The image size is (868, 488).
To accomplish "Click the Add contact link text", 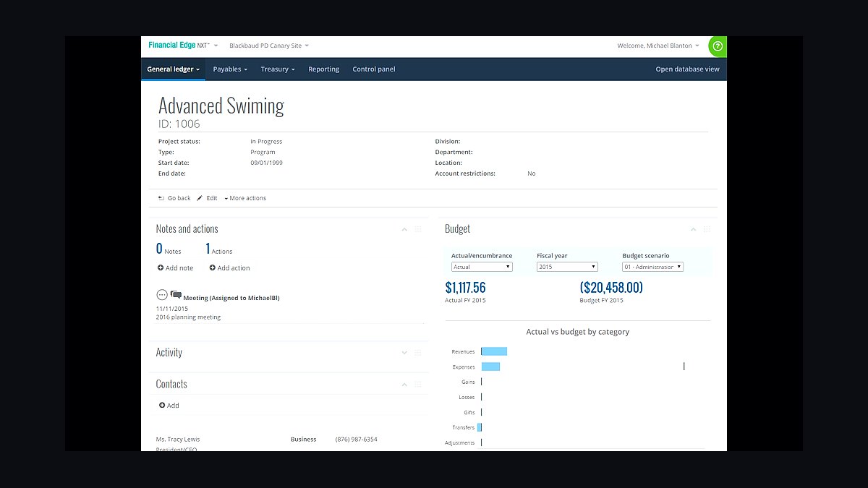I will (173, 406).
